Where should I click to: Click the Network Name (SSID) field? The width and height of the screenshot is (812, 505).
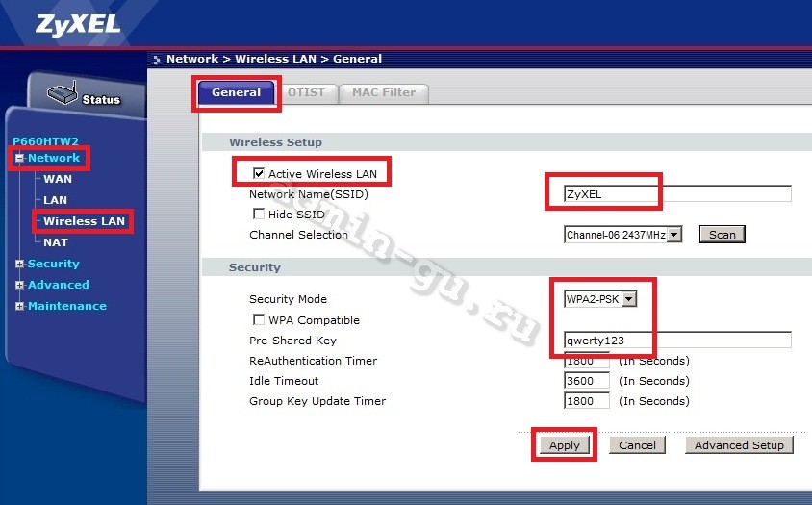(x=677, y=194)
